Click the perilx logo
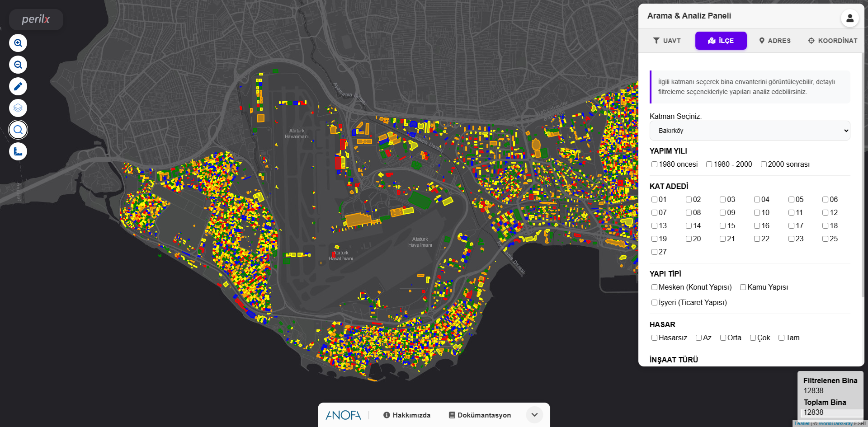868x427 pixels. point(36,19)
